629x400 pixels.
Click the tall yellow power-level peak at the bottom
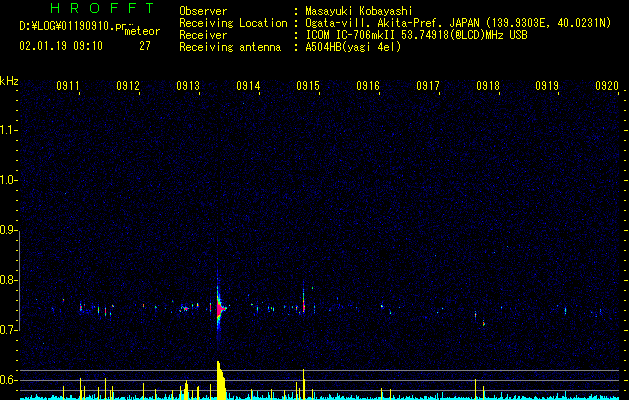(221, 380)
